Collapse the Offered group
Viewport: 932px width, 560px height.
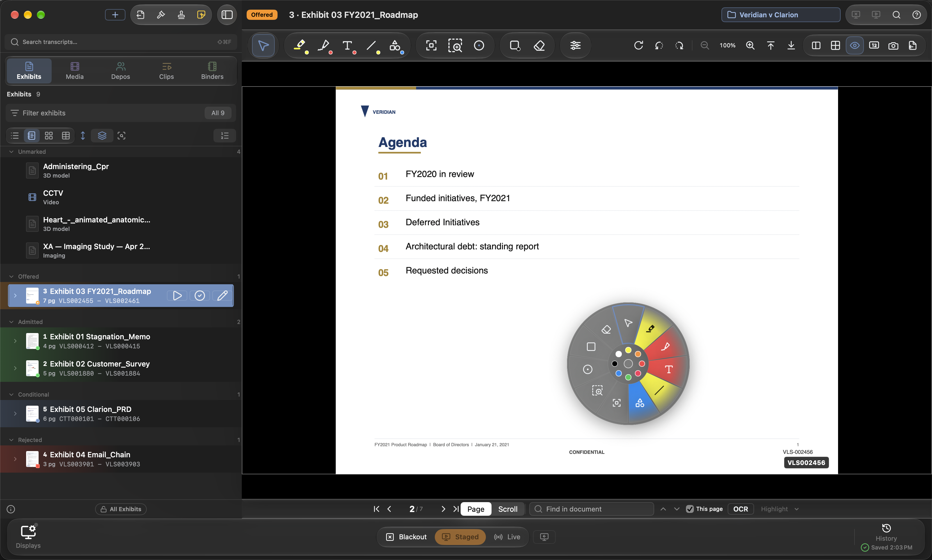tap(11, 277)
